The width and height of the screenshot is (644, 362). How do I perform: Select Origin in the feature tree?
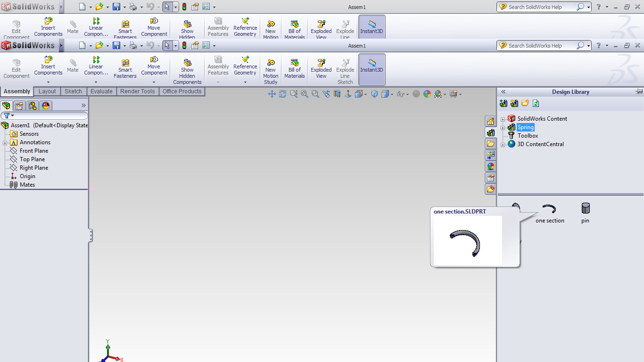27,176
